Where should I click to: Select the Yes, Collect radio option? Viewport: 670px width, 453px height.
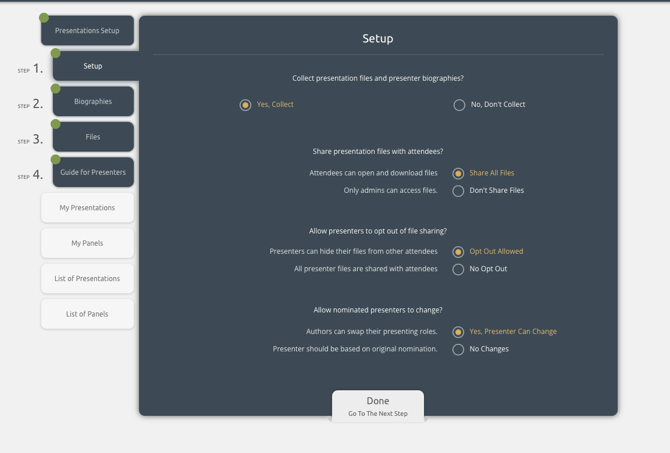coord(245,105)
